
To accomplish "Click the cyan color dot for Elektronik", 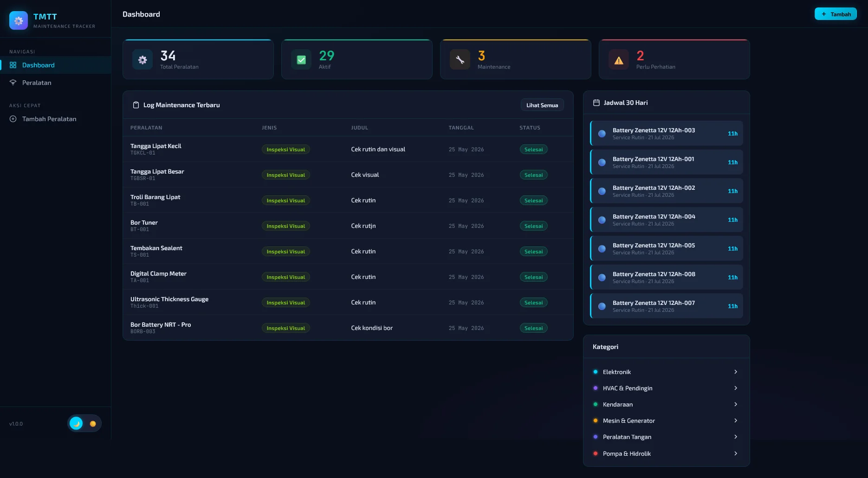I will pyautogui.click(x=596, y=372).
